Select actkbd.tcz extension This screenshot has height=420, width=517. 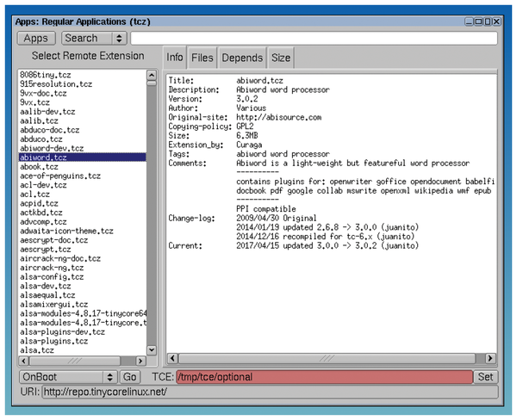pyautogui.click(x=82, y=213)
